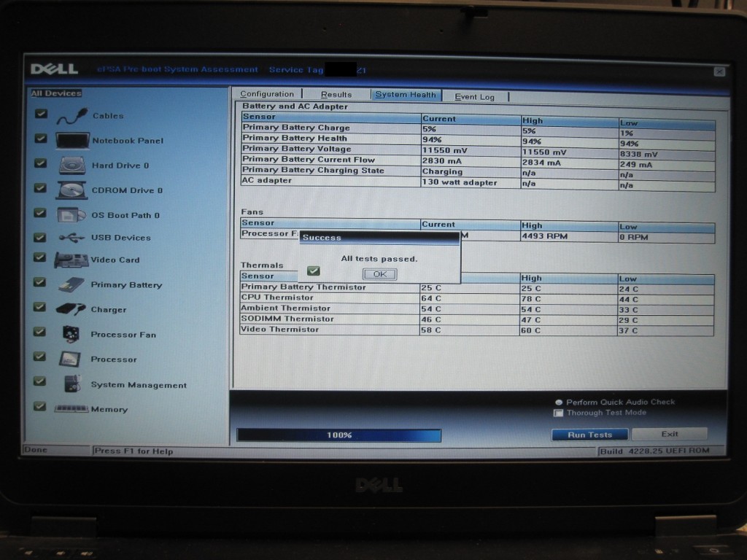Uncheck the Video Card checkbox

(40, 257)
